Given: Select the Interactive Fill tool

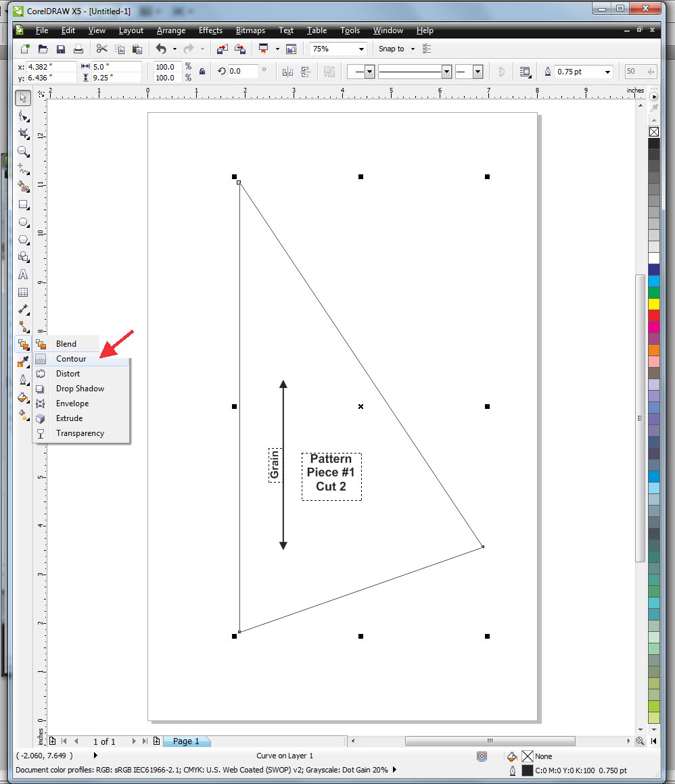Looking at the screenshot, I should 23,415.
